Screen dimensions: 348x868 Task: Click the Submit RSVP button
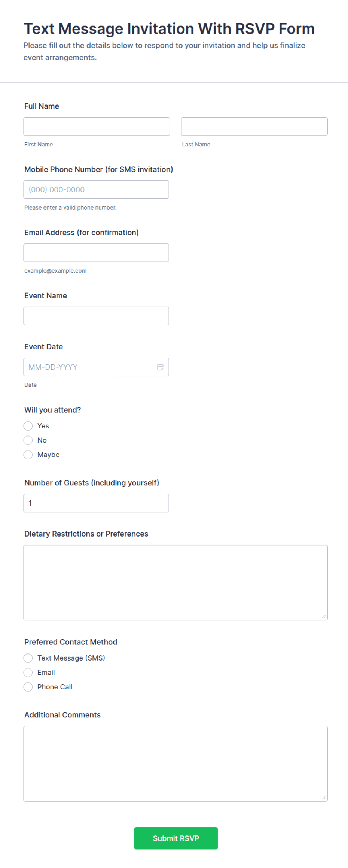pos(176,838)
